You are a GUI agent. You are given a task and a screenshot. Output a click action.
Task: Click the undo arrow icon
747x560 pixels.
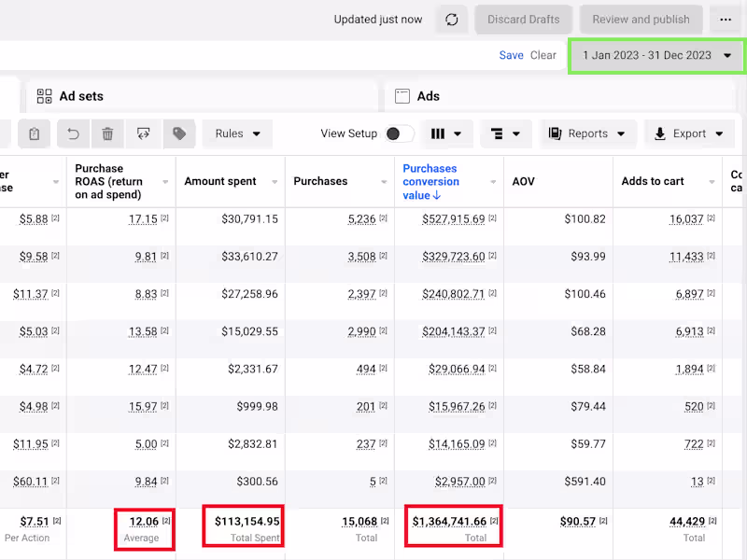[73, 133]
